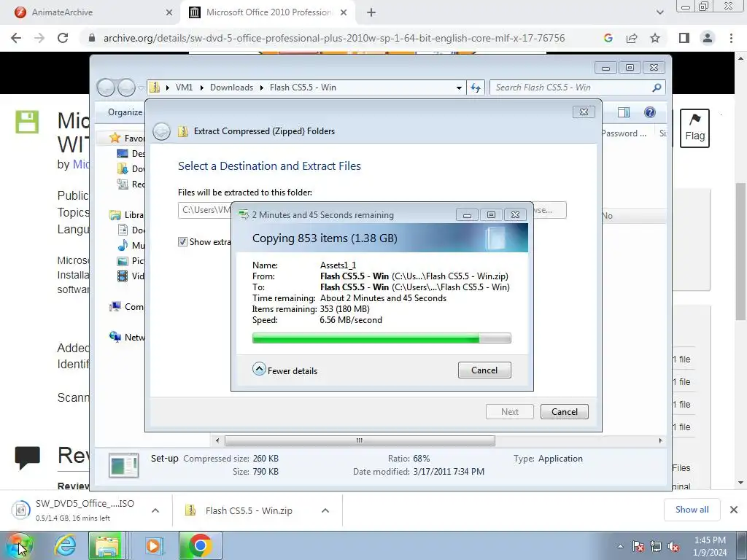Open Internet Explorer from taskbar

pos(65,545)
